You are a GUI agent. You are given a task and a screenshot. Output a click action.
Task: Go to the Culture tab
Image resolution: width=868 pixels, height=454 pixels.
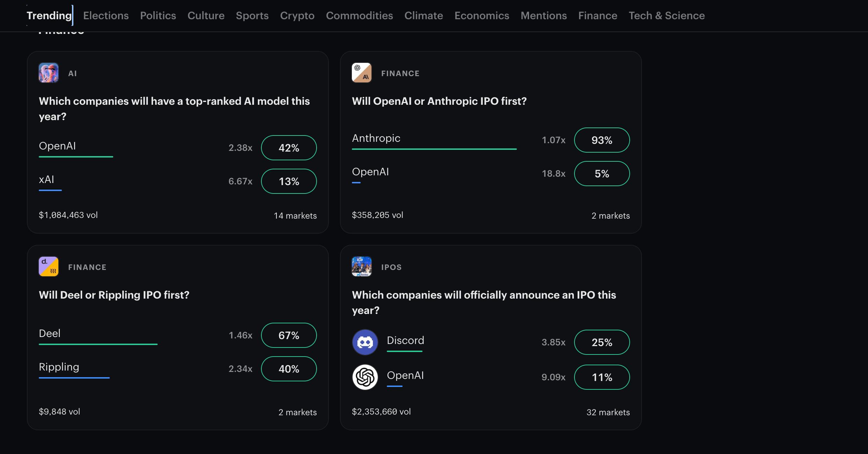pos(206,16)
